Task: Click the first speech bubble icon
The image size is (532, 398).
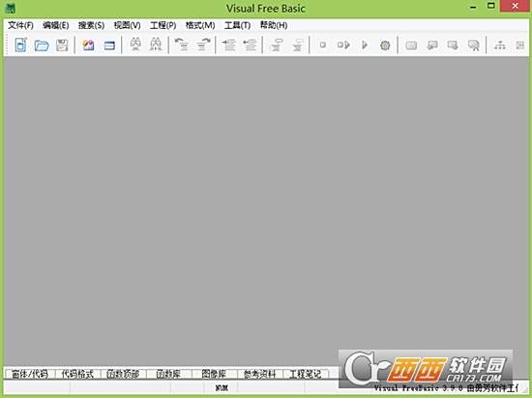Action: point(432,46)
